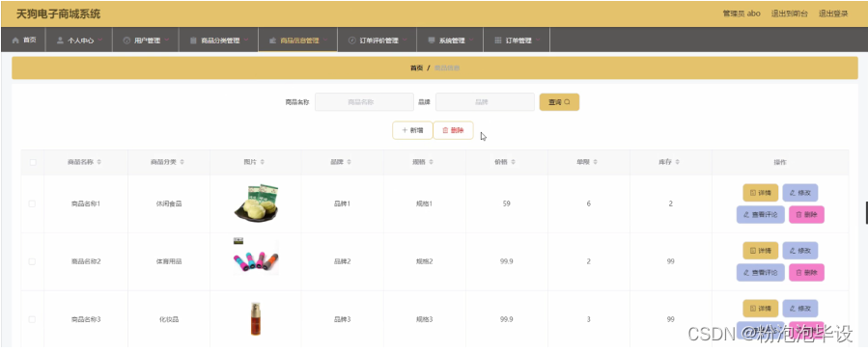Check the box for 商品名称2 row
The height and width of the screenshot is (352, 868).
coord(32,262)
